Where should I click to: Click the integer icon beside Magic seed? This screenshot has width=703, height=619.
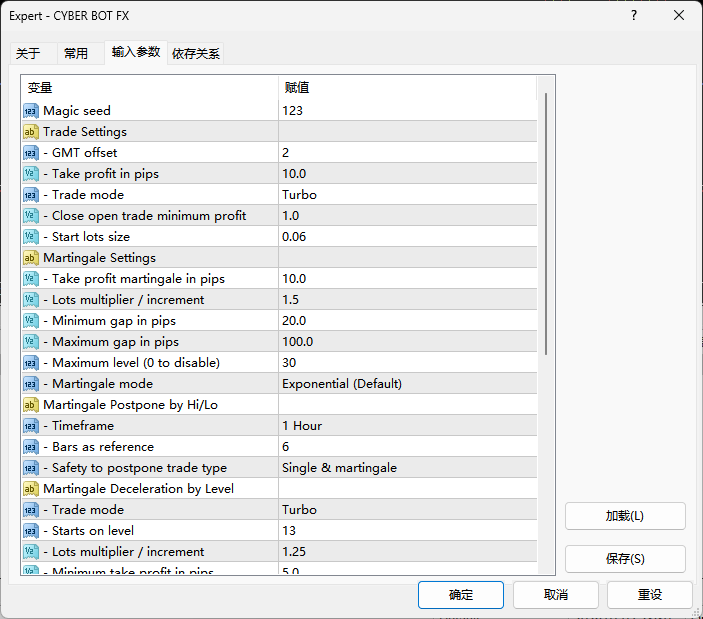[31, 111]
